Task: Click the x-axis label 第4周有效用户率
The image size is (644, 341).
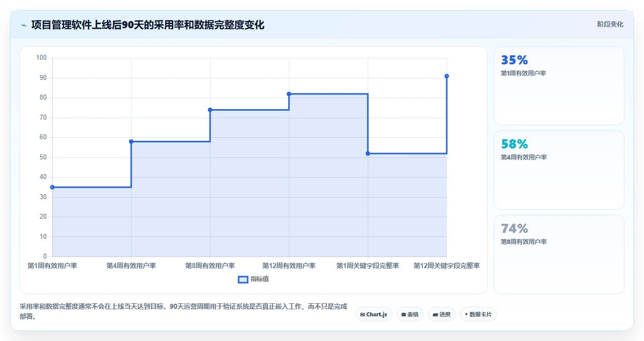Action: (131, 266)
